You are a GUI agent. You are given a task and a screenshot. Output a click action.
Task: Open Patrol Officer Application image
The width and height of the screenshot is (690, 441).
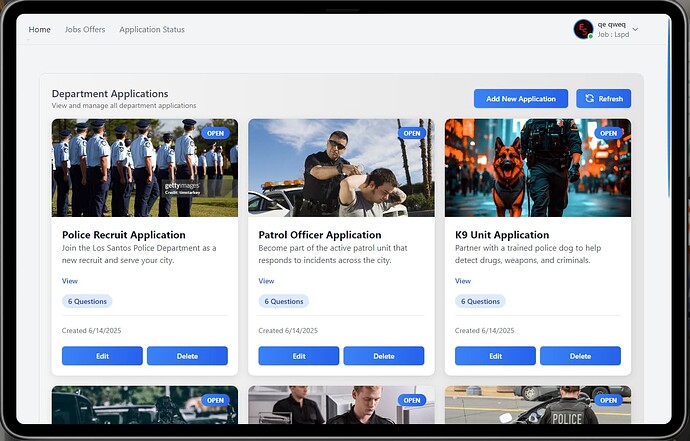[341, 168]
